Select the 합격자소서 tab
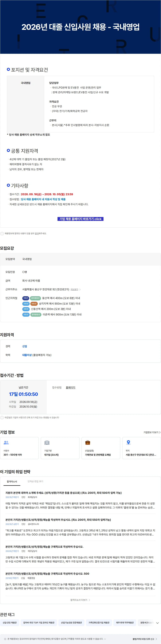Viewport: 161px width, 644px height. pos(12,481)
